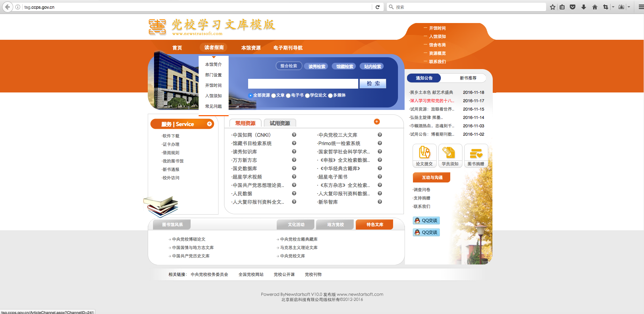
Task: Go to 首页 in navigation bar
Action: click(x=177, y=48)
